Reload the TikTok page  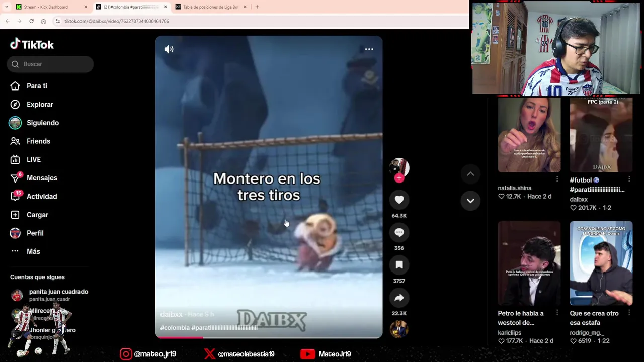click(x=31, y=21)
